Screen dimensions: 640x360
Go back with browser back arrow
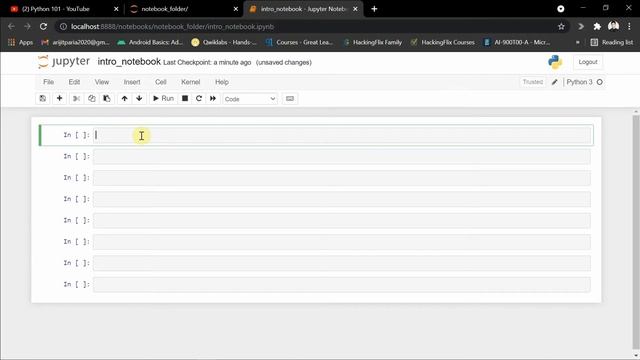coord(11,27)
